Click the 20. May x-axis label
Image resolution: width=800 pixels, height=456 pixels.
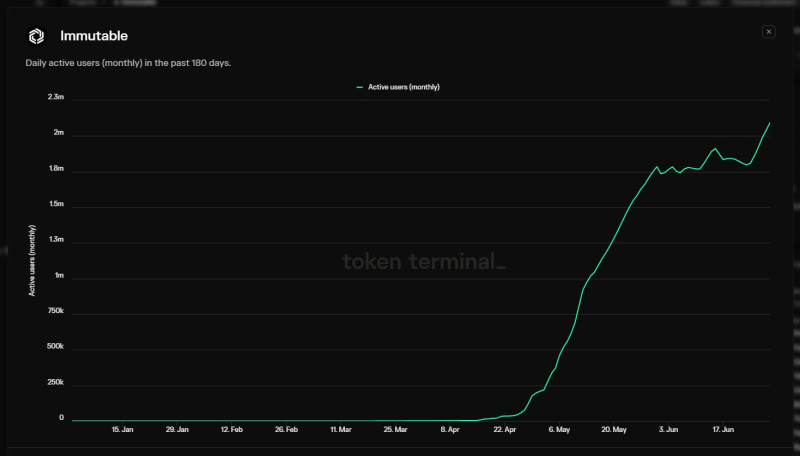click(x=614, y=429)
